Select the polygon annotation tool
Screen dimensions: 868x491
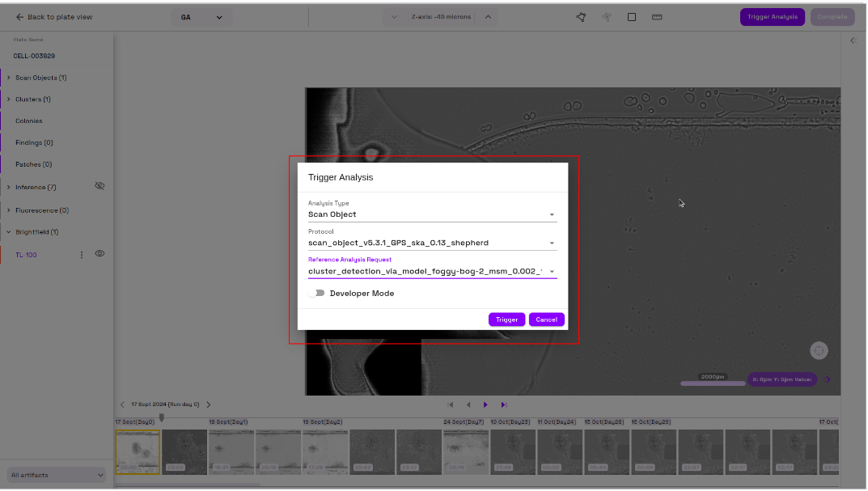pyautogui.click(x=581, y=17)
